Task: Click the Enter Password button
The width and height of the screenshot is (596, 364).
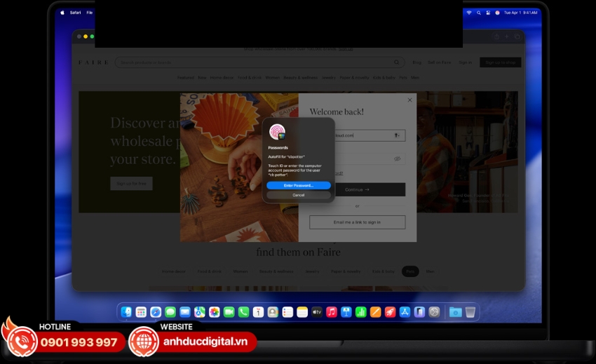Action: pos(298,185)
